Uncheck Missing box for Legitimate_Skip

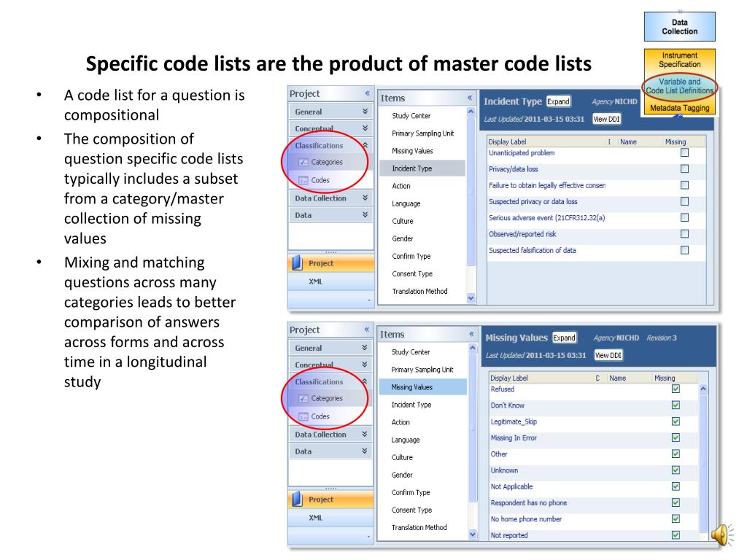676,421
